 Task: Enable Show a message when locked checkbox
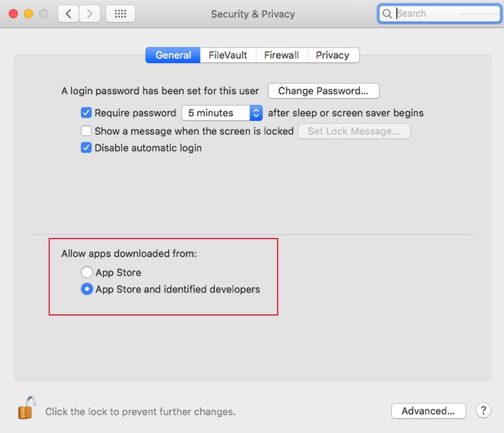pos(86,131)
